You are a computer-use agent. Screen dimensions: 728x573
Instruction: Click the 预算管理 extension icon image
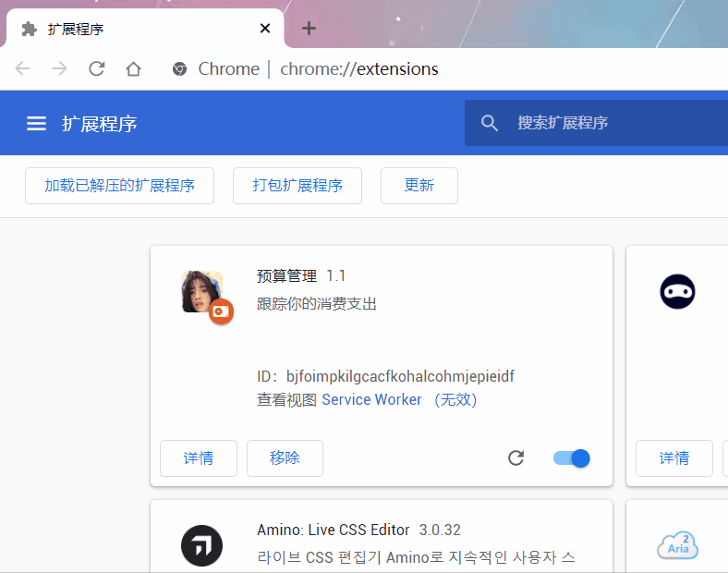point(202,292)
